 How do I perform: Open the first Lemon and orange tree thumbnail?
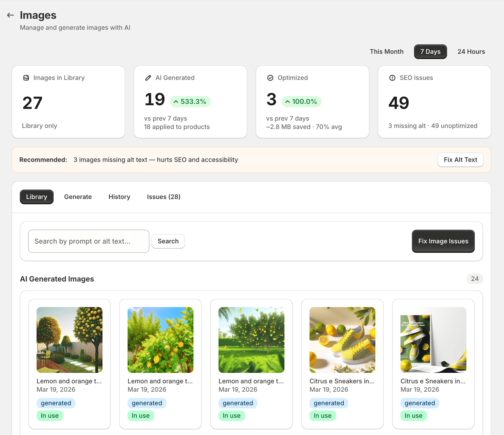pyautogui.click(x=69, y=340)
